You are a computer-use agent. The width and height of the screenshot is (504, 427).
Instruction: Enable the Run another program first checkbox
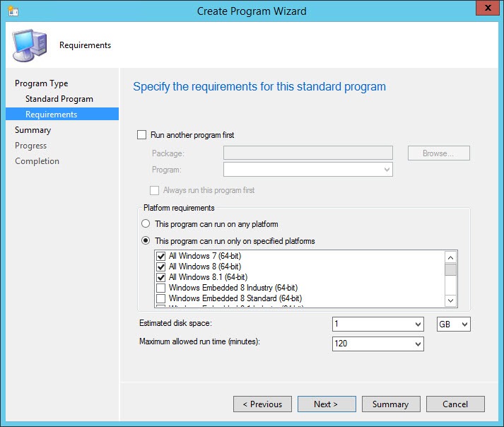[x=141, y=134]
